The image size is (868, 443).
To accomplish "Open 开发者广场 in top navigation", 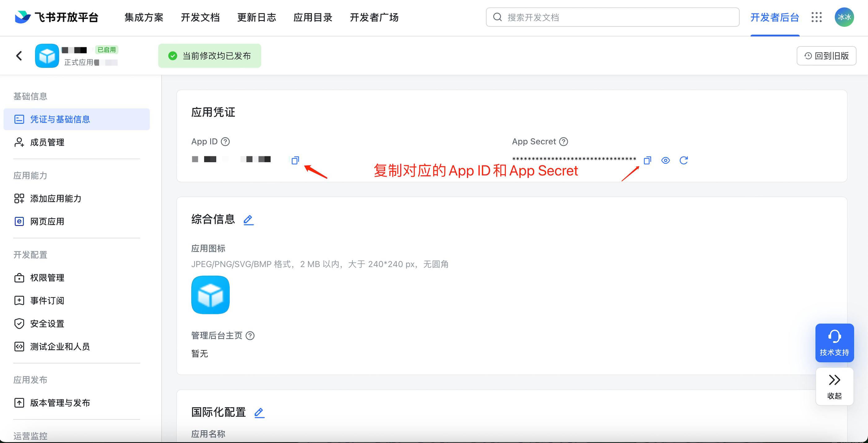I will (374, 17).
